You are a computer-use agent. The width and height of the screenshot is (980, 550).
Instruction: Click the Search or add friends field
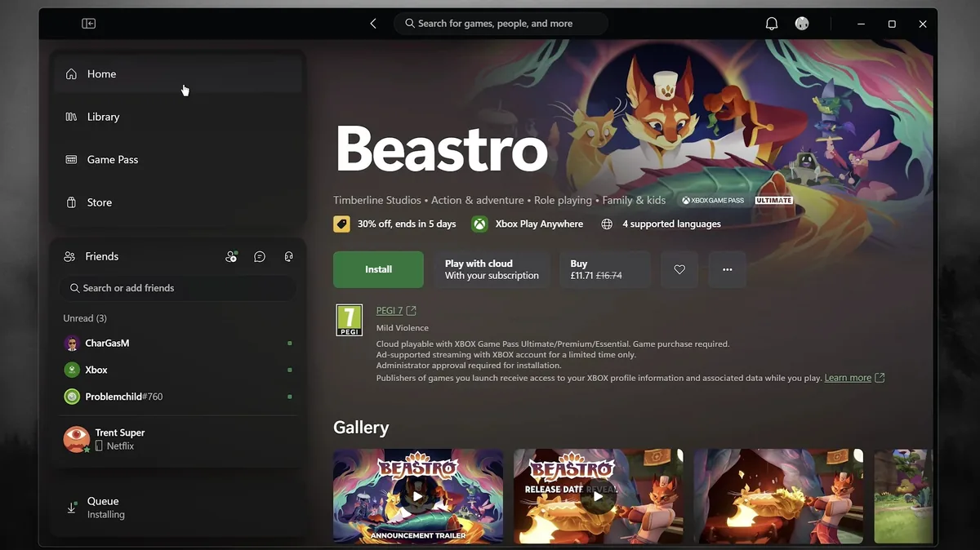(x=177, y=288)
